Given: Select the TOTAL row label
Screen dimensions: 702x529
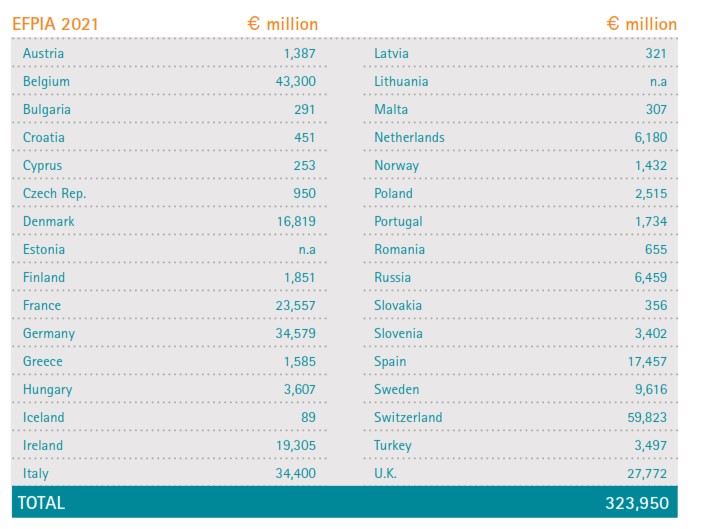Looking at the screenshot, I should [x=38, y=503].
